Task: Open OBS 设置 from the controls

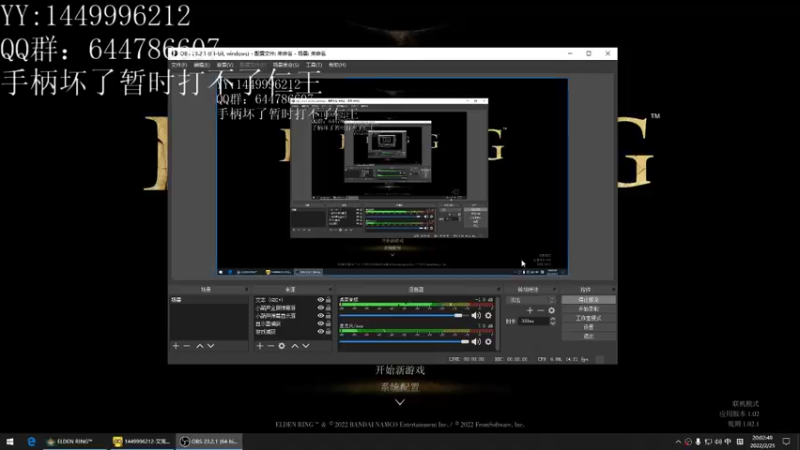Action: click(x=588, y=327)
